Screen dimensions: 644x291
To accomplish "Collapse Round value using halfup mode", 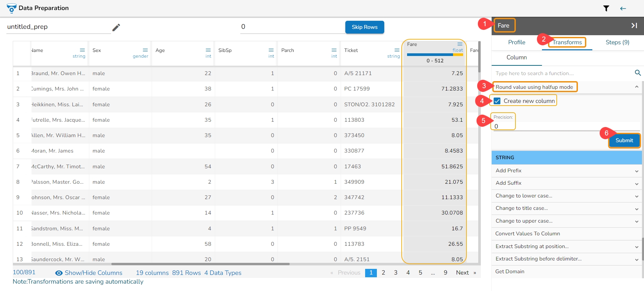I will click(x=636, y=87).
